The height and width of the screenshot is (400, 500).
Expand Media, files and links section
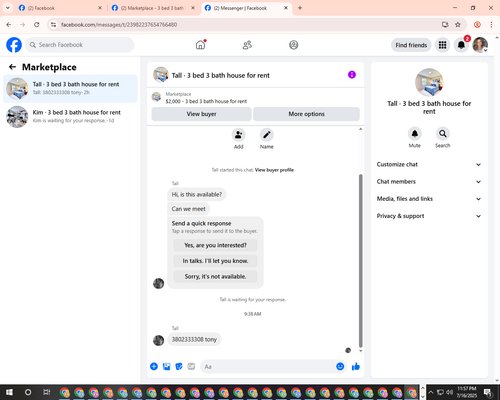(x=429, y=199)
